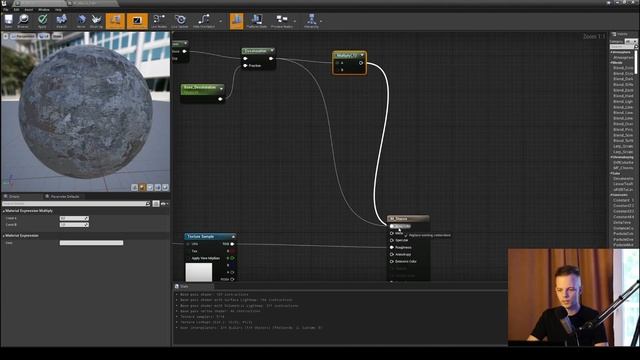Toggle the Live Preview toolbar button

137,21
